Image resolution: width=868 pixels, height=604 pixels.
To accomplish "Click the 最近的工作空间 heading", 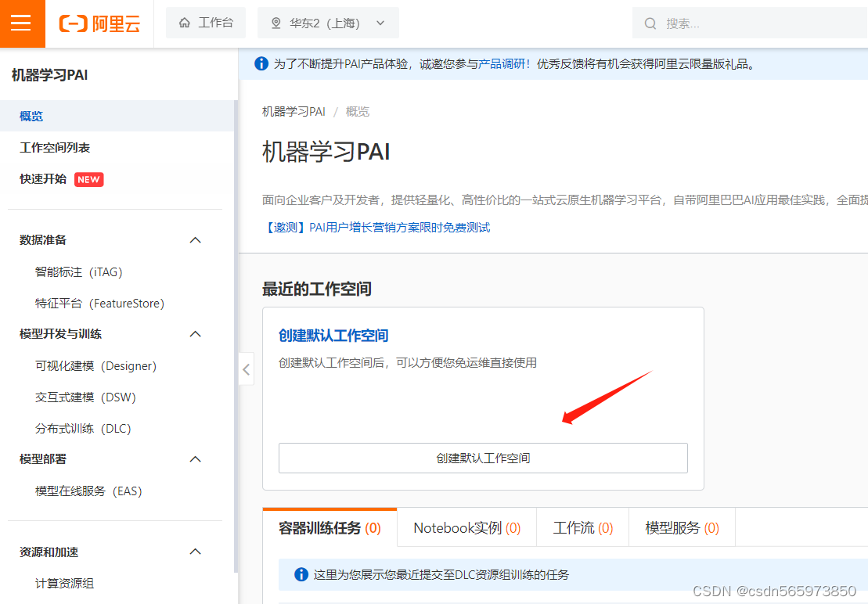I will (x=317, y=289).
